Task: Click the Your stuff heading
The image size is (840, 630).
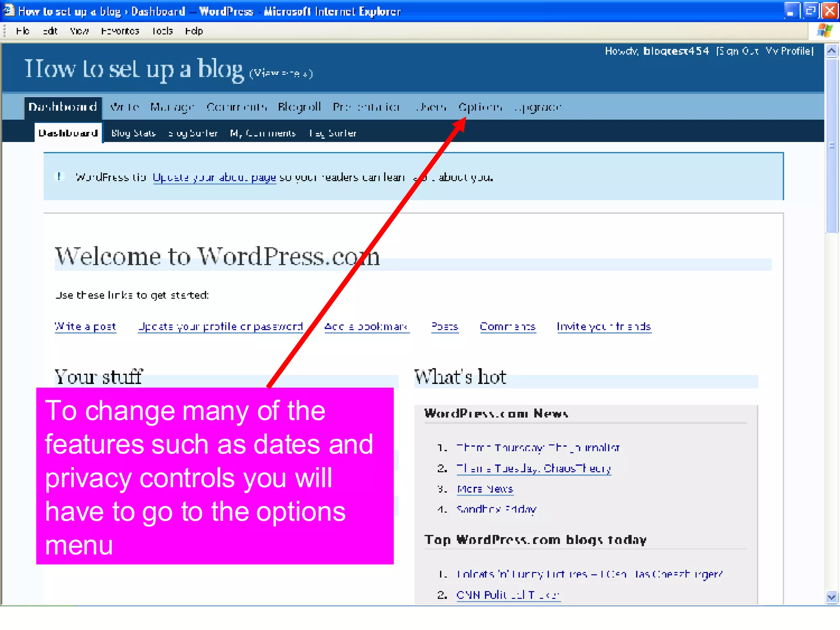Action: (x=98, y=377)
